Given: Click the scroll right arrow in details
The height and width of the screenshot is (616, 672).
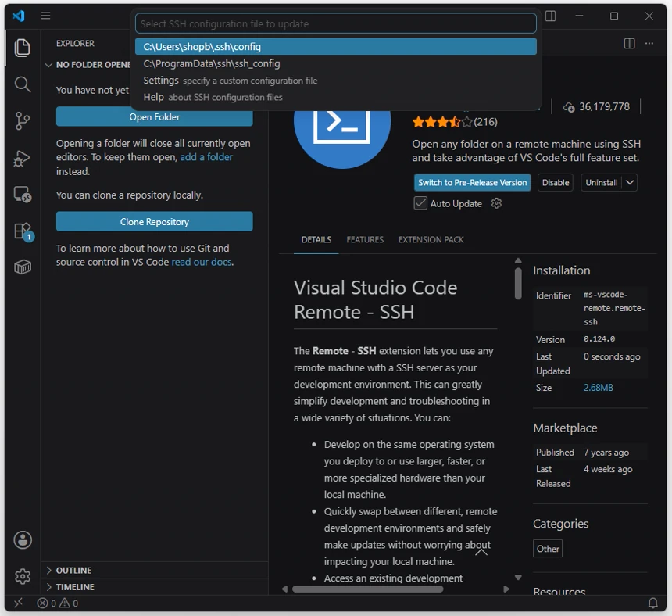Looking at the screenshot, I should click(506, 589).
